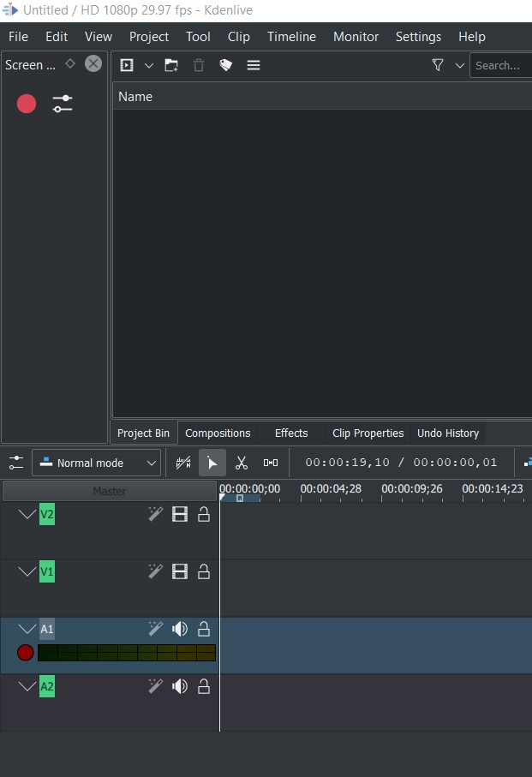Screen dimensions: 532x777
Task: Toggle timeline clip zone usage icon
Action: (x=183, y=463)
